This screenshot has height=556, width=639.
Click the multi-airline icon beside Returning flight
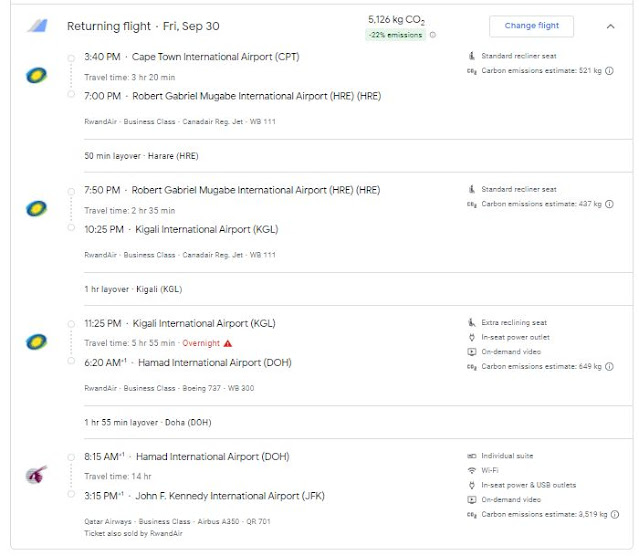coord(37,26)
